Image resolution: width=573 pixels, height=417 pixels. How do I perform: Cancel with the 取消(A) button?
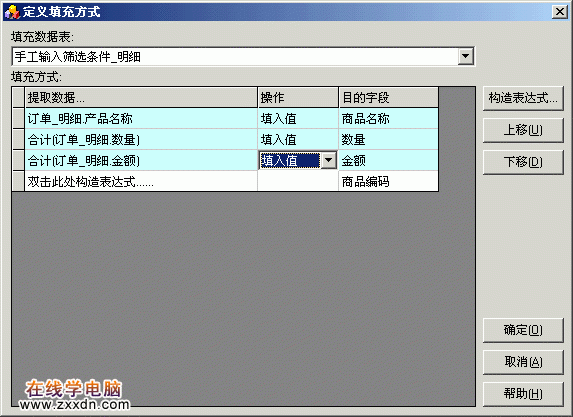click(x=523, y=362)
